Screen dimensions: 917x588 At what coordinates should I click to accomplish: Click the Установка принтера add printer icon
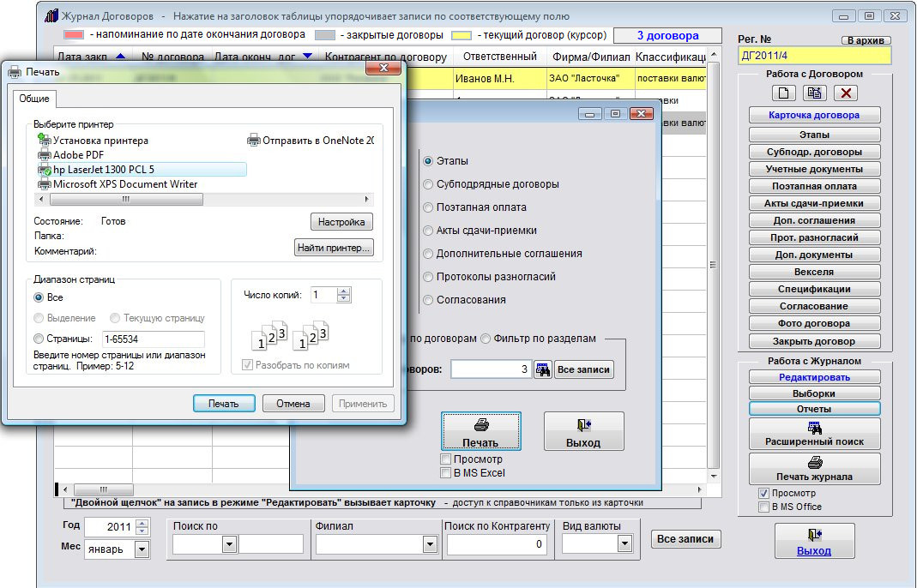click(45, 141)
